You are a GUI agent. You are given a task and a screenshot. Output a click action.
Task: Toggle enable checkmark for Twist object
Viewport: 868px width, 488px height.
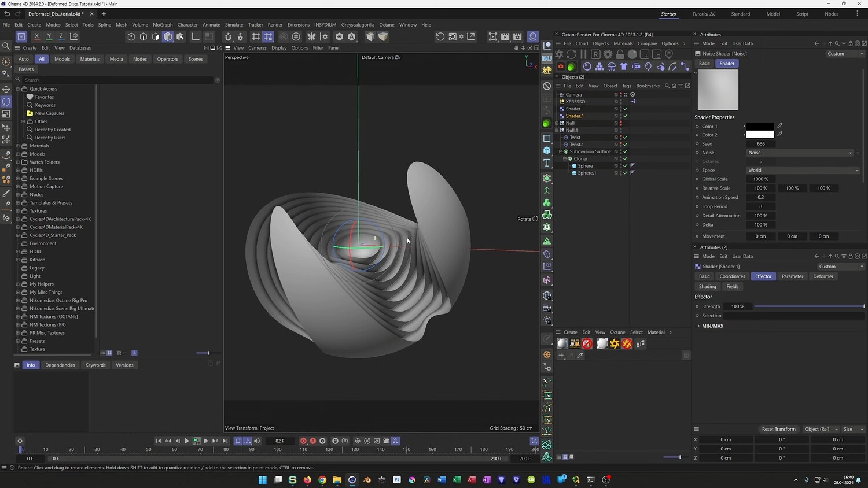click(x=625, y=137)
